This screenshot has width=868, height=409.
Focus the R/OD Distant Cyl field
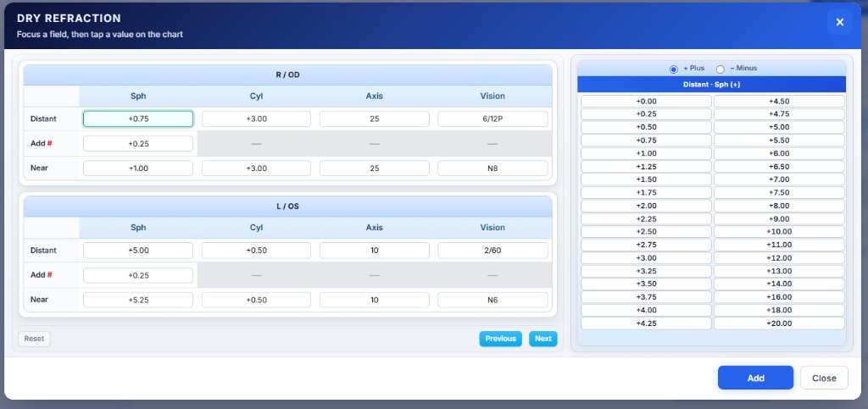[x=256, y=119]
